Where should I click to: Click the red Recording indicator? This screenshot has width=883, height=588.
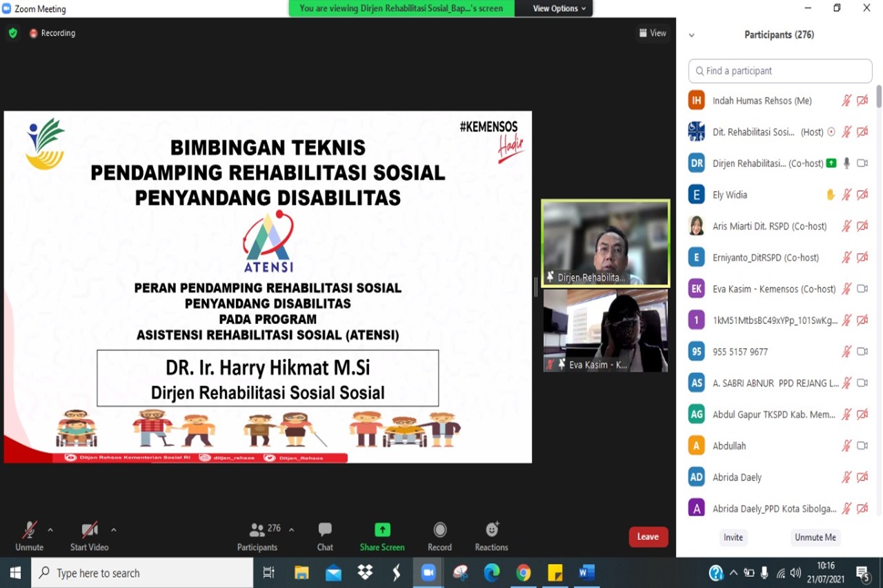(52, 33)
